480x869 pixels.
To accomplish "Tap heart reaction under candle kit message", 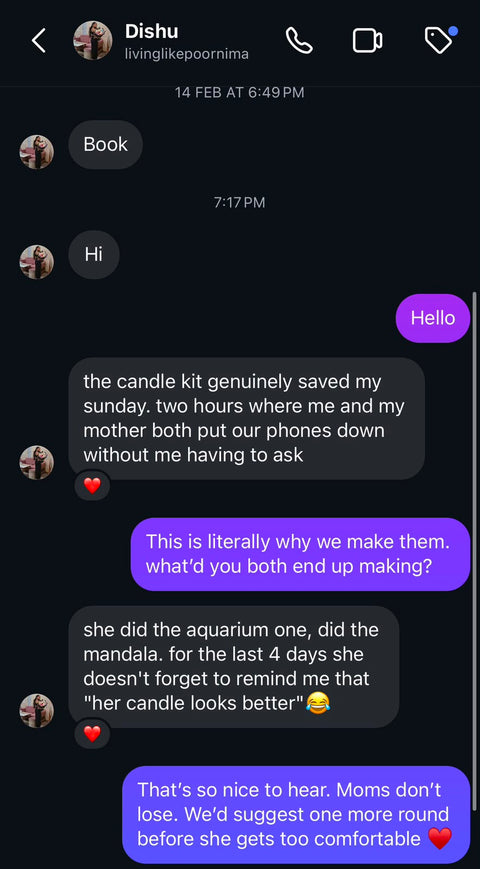I will (92, 486).
